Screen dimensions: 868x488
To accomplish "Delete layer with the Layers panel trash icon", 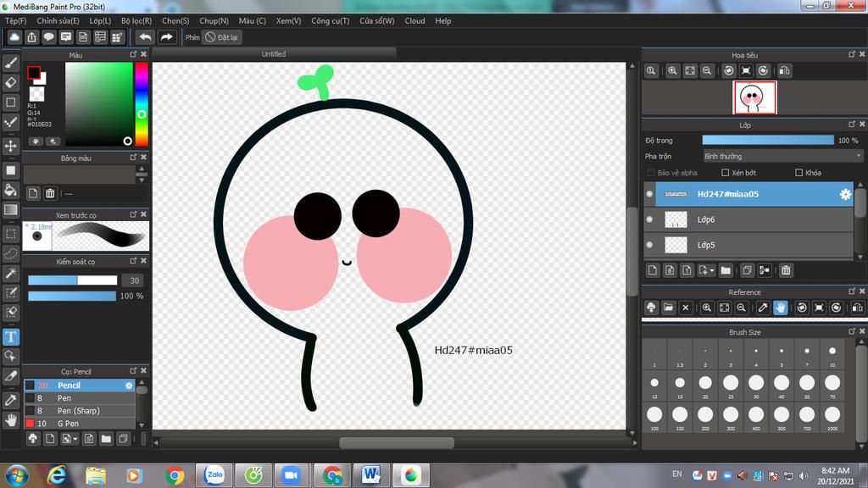I will 786,270.
